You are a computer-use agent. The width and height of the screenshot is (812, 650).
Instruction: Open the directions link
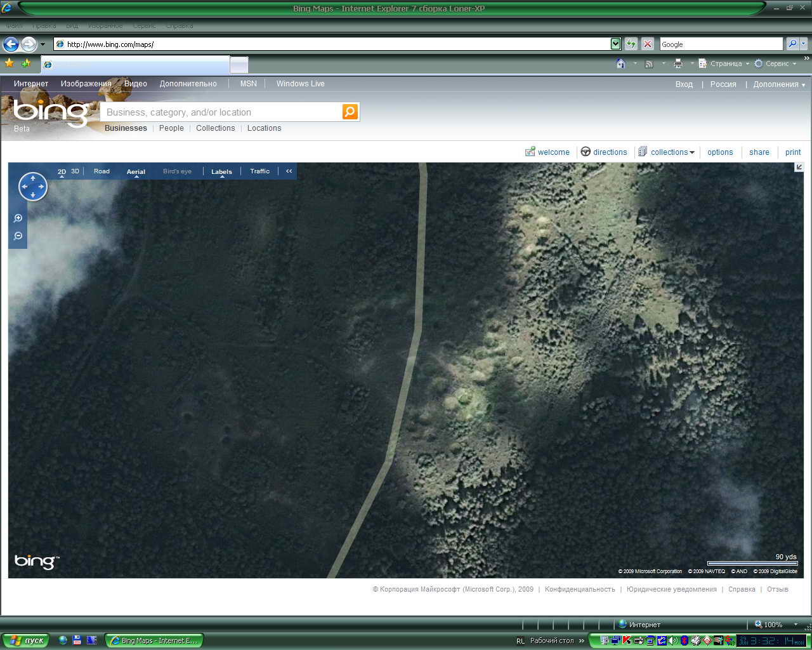pyautogui.click(x=609, y=152)
